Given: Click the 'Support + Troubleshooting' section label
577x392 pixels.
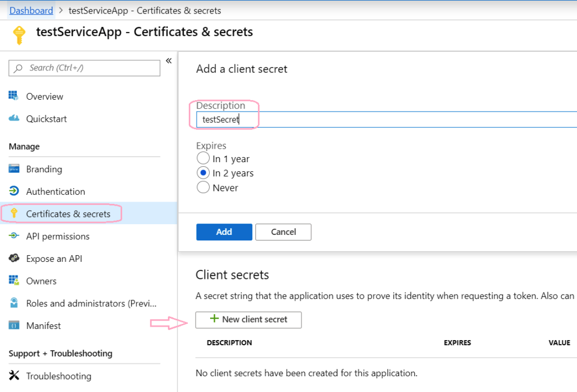Looking at the screenshot, I should [60, 353].
